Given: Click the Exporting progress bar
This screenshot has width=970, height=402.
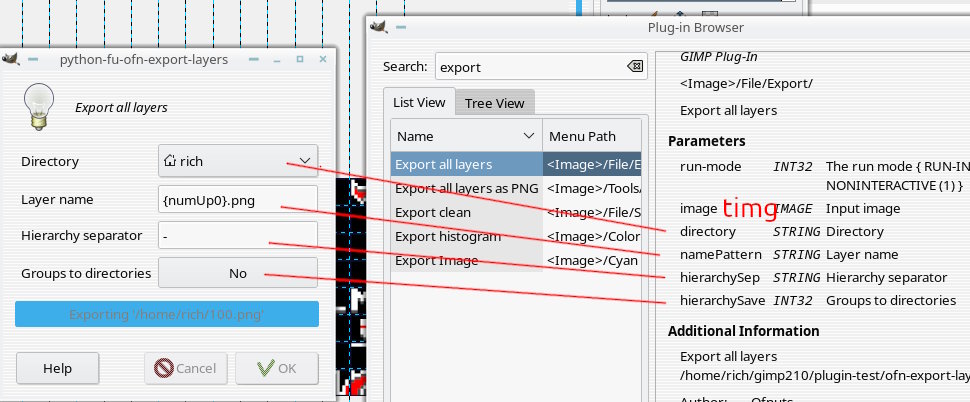Looking at the screenshot, I should pyautogui.click(x=167, y=314).
